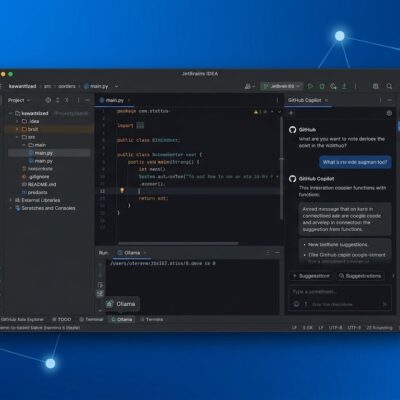Click the target locate icon in the Project panel
The height and width of the screenshot is (400, 400).
coord(48,100)
